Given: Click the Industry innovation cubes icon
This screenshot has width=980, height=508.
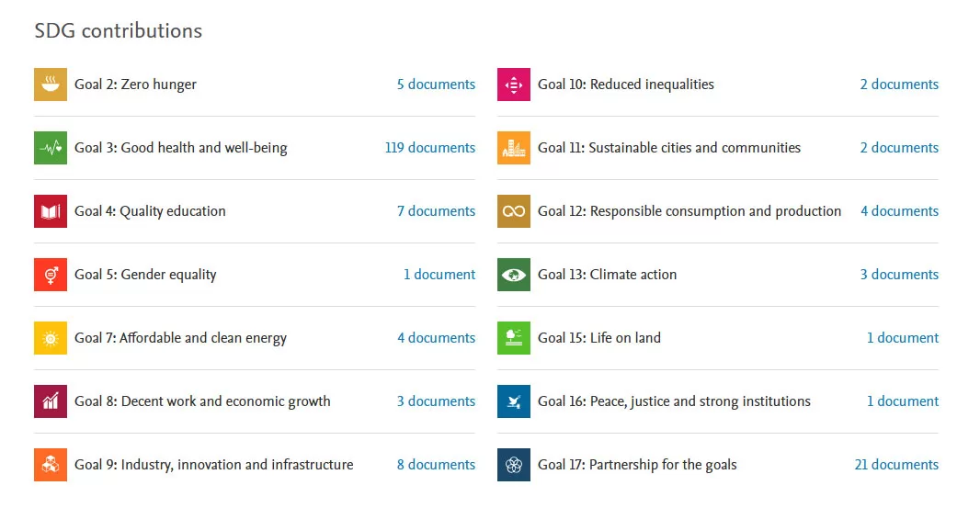Looking at the screenshot, I should (51, 465).
